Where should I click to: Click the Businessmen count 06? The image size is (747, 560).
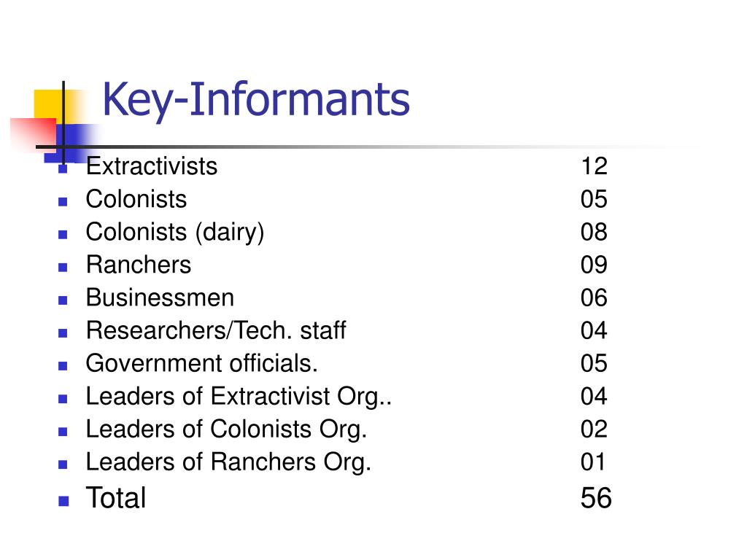point(594,297)
